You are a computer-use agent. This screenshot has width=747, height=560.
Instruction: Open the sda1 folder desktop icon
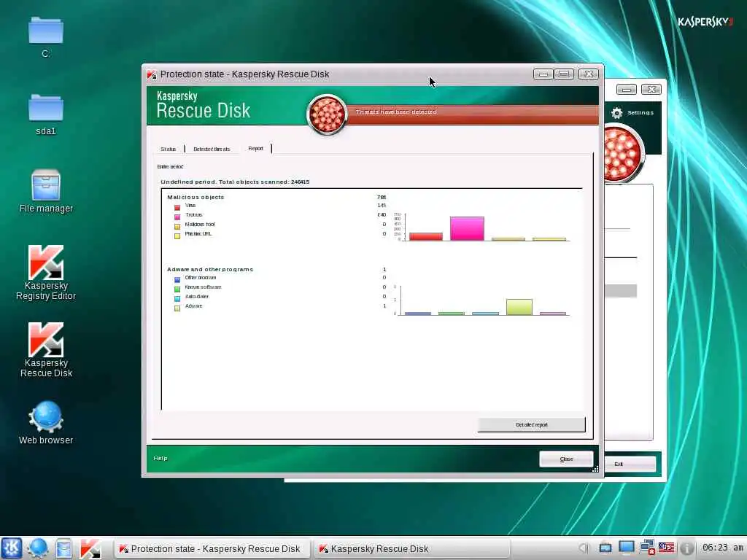[x=46, y=114]
